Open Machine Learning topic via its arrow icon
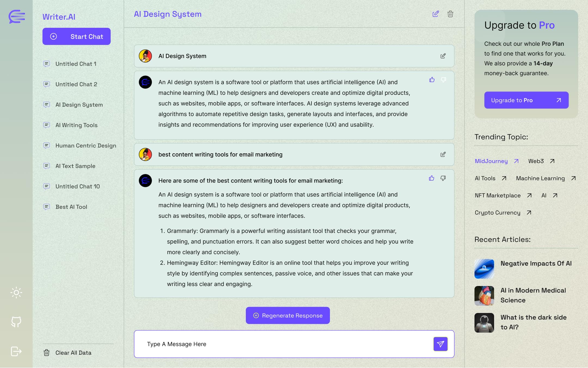This screenshot has height=368, width=588. click(573, 178)
